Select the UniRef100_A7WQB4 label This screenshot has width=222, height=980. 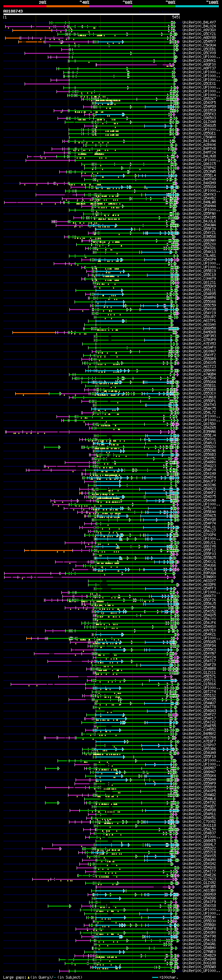pyautogui.click(x=199, y=374)
